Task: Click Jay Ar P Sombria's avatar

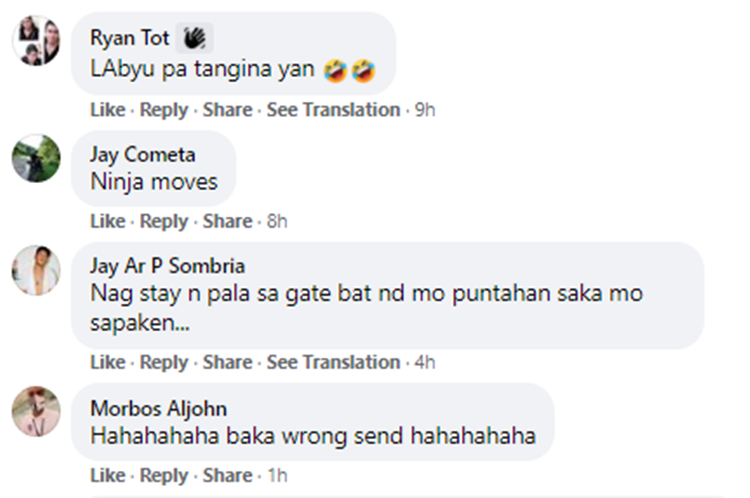Action: [36, 271]
